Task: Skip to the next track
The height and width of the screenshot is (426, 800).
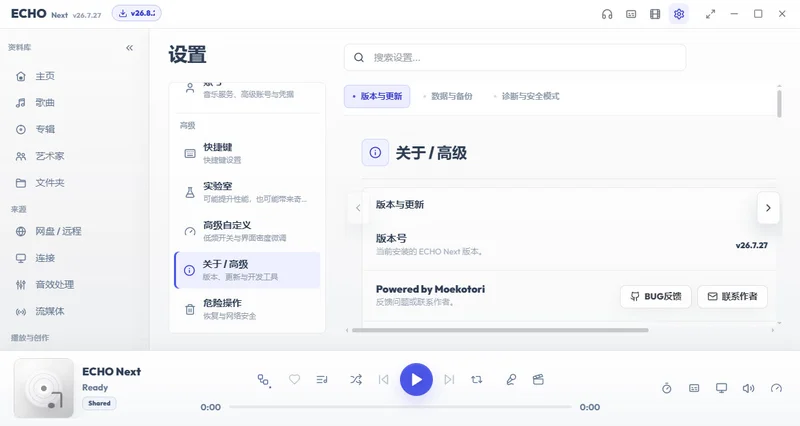Action: click(x=449, y=380)
